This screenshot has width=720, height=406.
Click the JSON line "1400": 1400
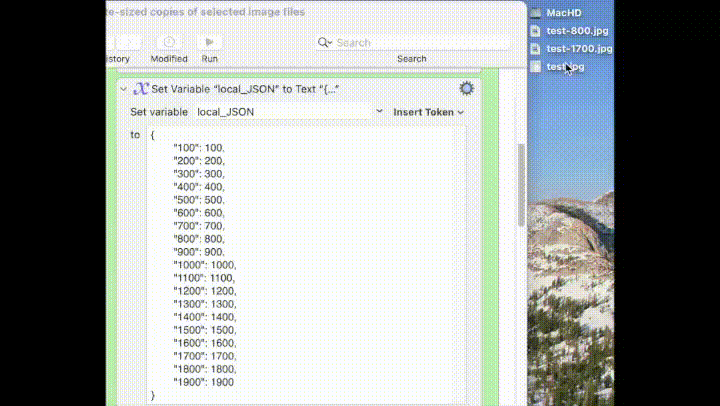[205, 317]
